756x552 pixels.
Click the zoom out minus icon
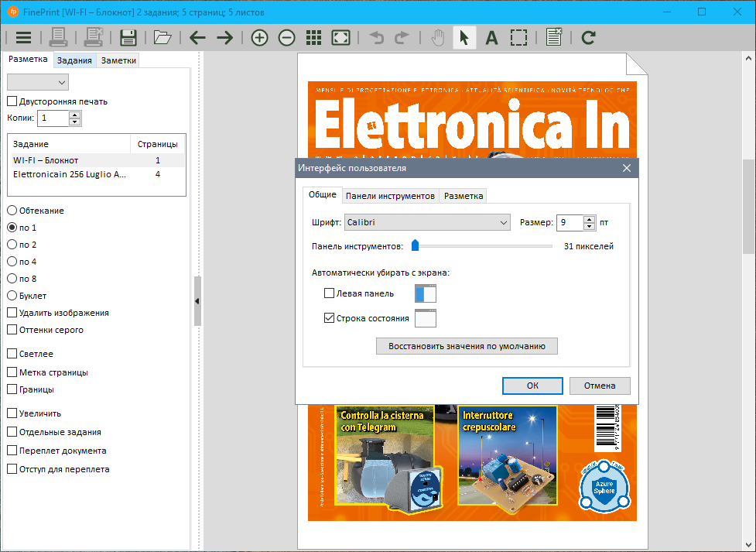(x=286, y=37)
